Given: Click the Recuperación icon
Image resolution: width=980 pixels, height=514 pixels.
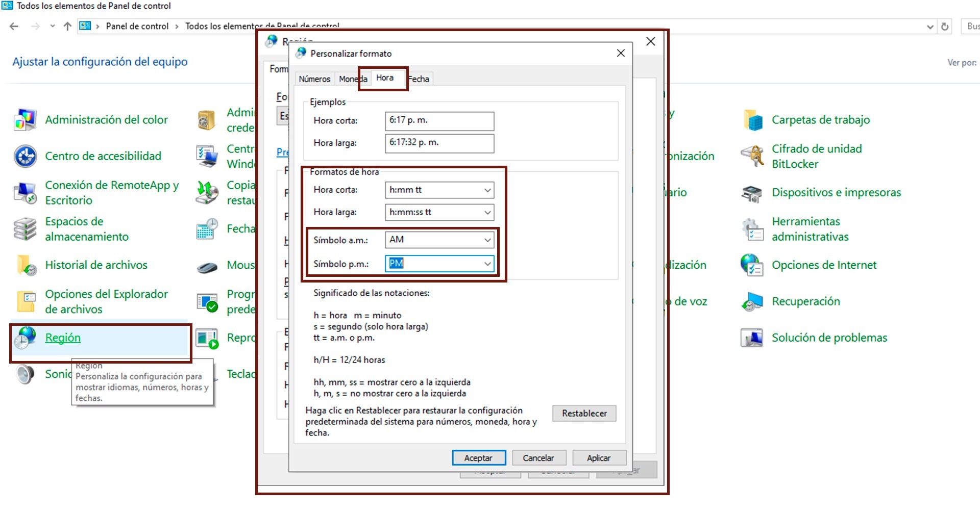Looking at the screenshot, I should [752, 301].
